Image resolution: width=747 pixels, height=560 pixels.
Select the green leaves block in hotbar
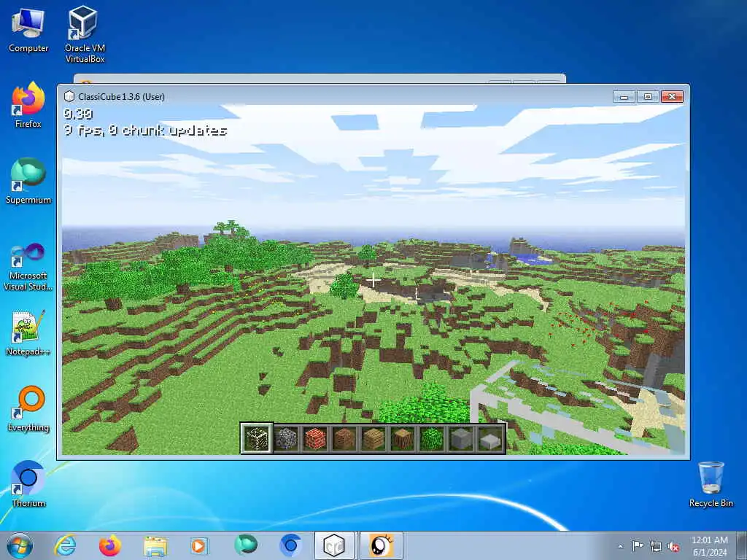[432, 438]
